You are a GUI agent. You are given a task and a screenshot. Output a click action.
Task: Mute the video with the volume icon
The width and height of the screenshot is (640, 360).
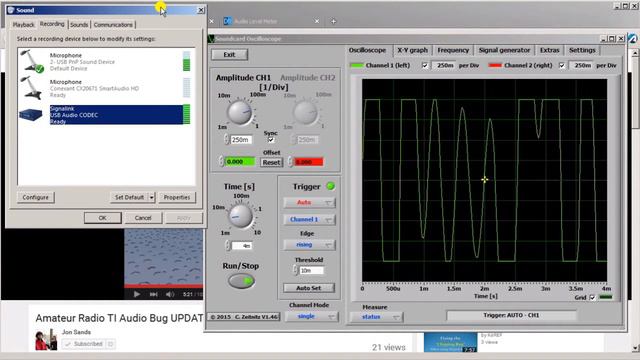(x=170, y=294)
